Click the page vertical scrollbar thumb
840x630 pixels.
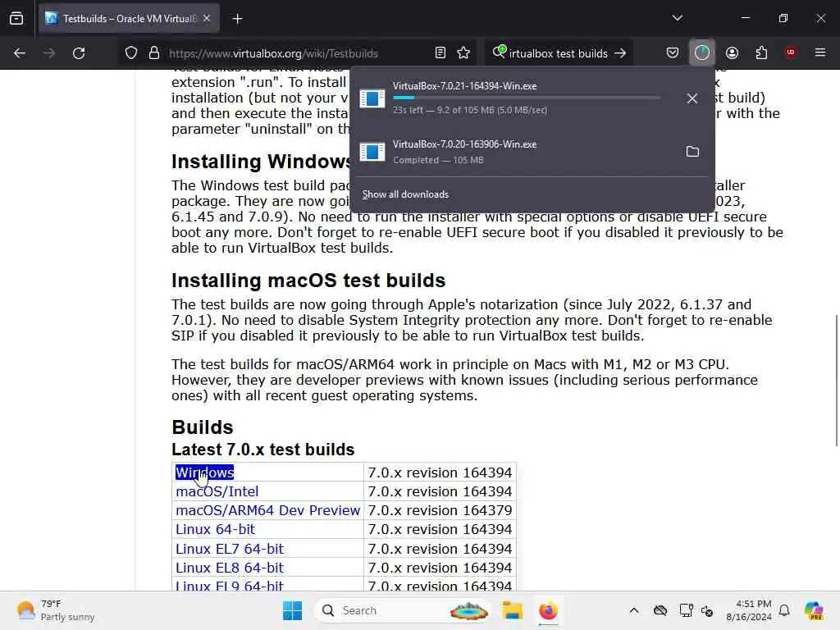click(x=836, y=380)
